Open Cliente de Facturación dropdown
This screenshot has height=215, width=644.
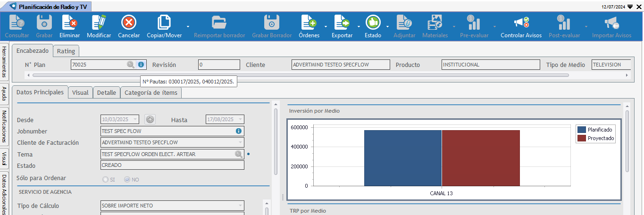[241, 142]
